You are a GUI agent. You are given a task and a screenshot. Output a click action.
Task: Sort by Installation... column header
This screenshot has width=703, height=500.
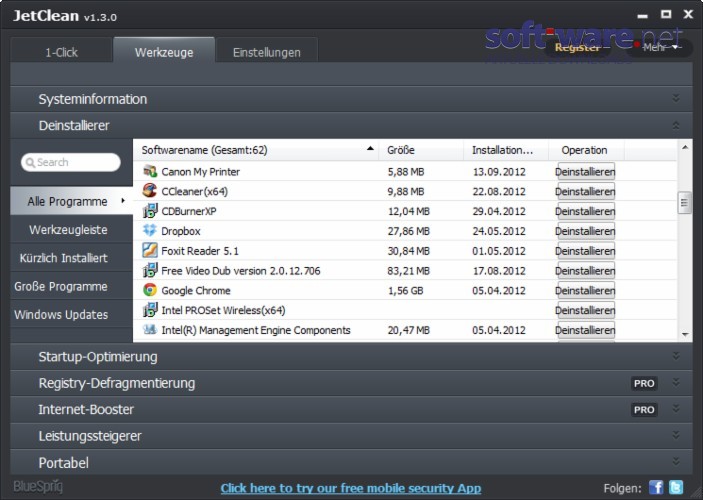(506, 150)
